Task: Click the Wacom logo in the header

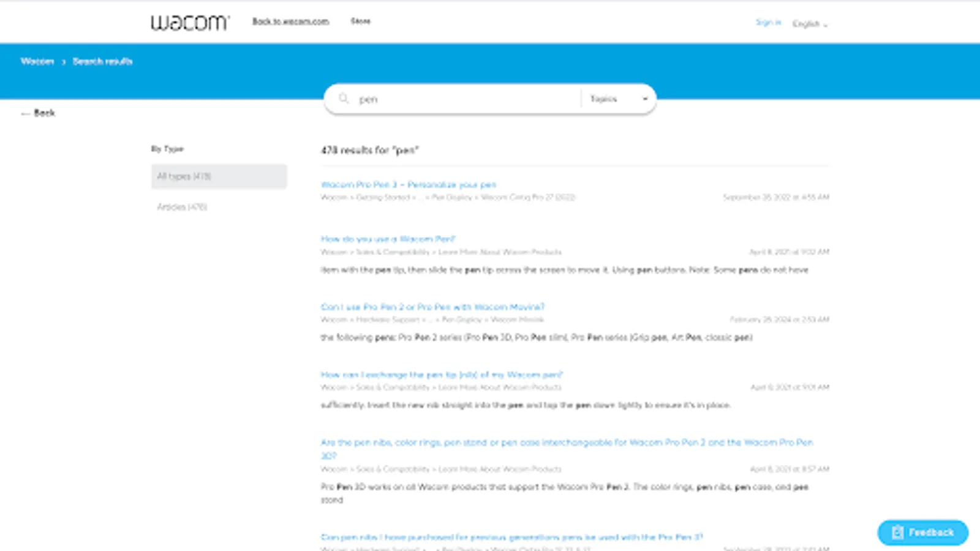Action: tap(189, 21)
